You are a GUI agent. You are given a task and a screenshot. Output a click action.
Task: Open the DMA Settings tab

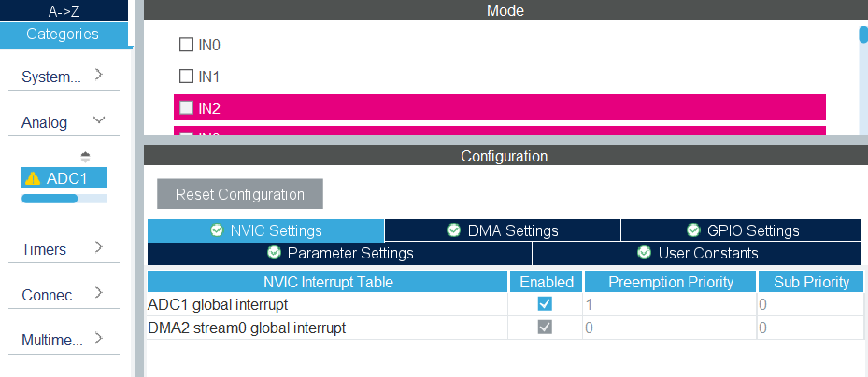pos(503,230)
